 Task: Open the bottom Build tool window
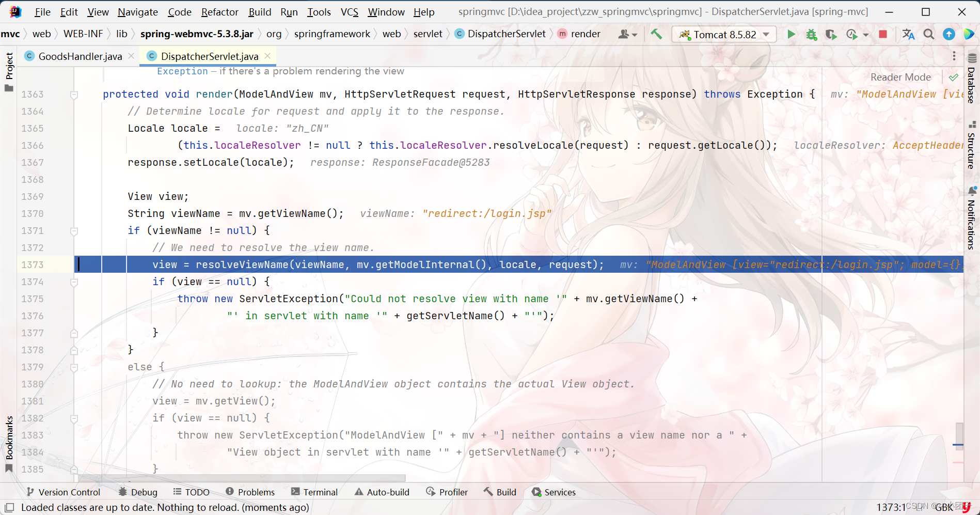point(500,492)
